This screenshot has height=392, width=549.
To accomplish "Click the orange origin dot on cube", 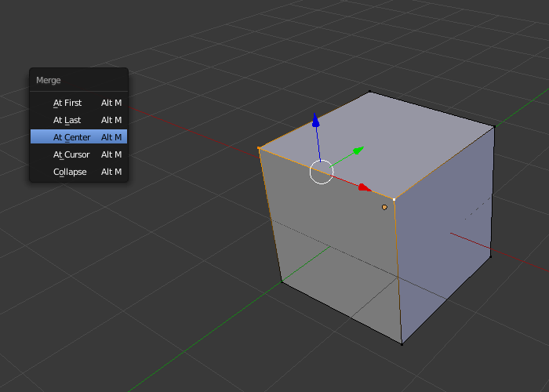I will click(384, 207).
